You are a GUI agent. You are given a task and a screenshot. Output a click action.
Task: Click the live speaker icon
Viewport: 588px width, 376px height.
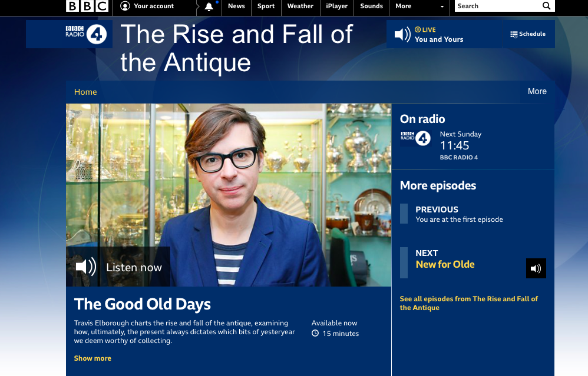(403, 35)
